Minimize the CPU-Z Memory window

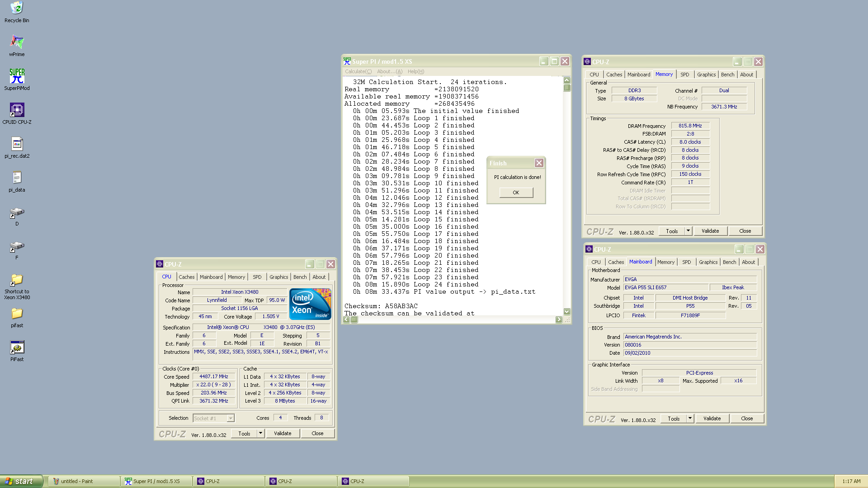tap(737, 61)
